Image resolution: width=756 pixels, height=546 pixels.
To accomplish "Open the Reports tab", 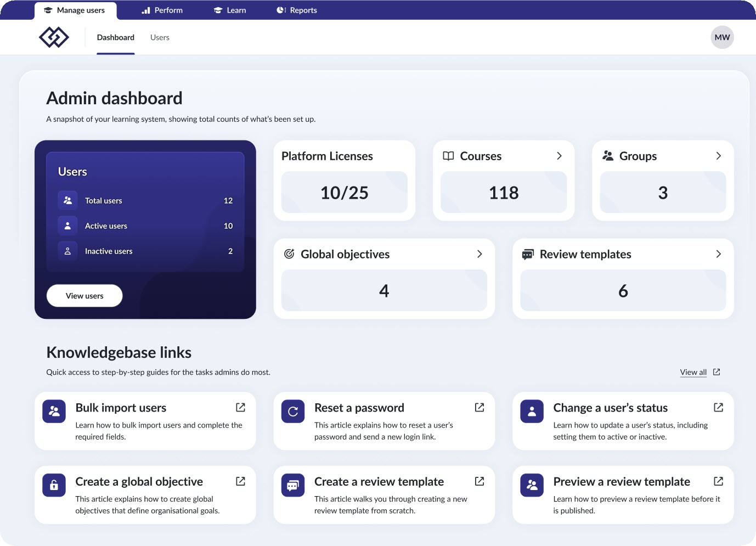I will click(x=297, y=10).
